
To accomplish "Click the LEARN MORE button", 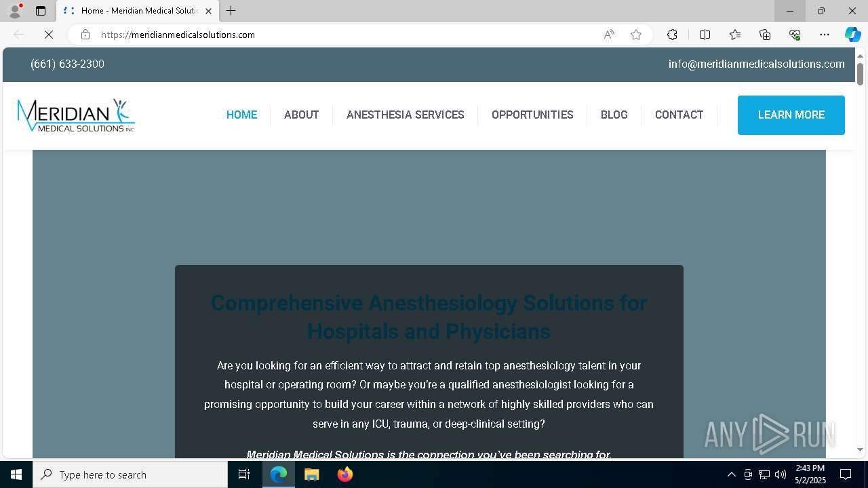I will point(791,115).
